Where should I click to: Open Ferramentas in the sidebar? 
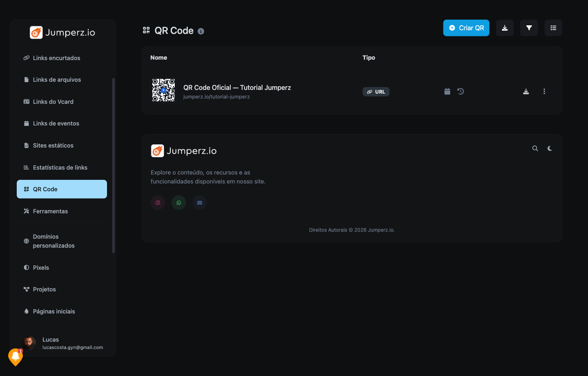click(x=62, y=211)
